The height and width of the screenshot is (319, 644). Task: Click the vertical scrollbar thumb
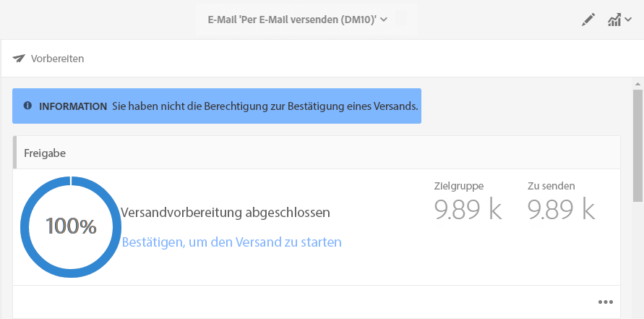[x=638, y=145]
